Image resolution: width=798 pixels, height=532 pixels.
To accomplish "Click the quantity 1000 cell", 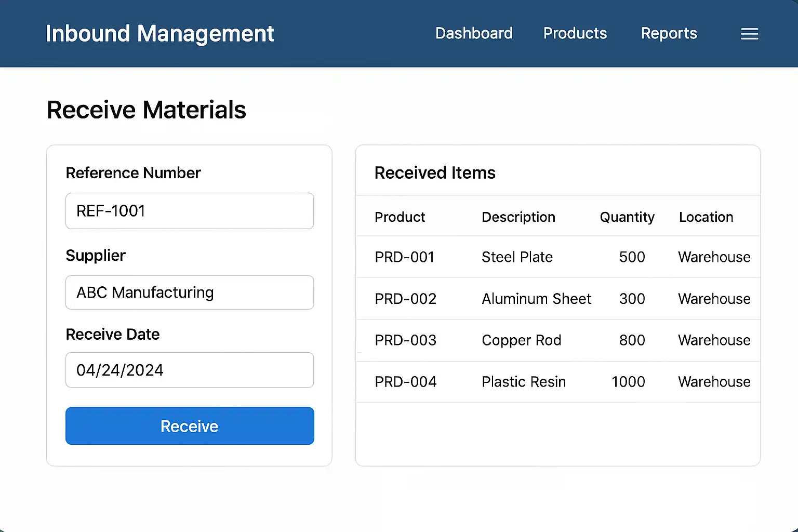I will pos(628,382).
